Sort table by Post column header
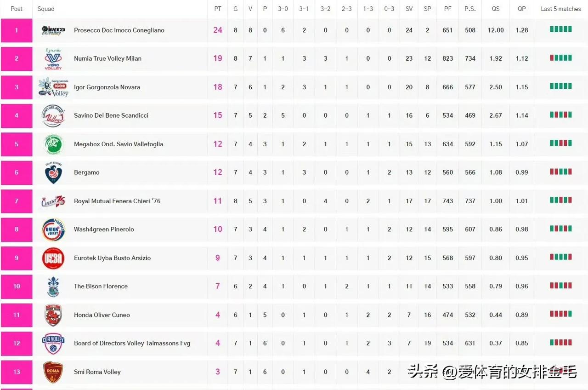This screenshot has width=588, height=390. coord(17,9)
